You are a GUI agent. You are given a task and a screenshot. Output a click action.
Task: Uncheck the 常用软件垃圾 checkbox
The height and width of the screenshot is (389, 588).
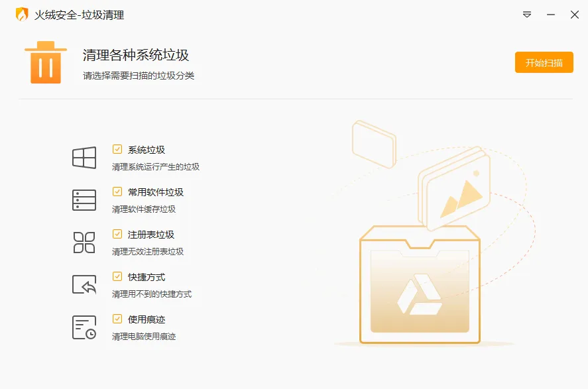(117, 192)
